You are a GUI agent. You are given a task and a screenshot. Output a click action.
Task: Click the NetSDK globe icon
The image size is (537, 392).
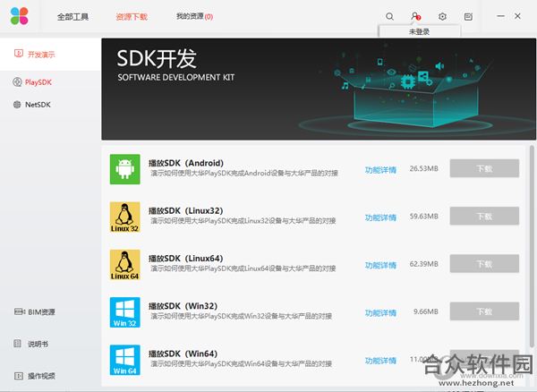point(17,105)
